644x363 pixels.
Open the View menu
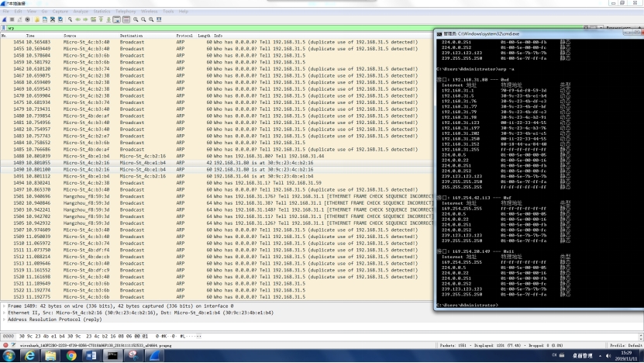[x=32, y=12]
